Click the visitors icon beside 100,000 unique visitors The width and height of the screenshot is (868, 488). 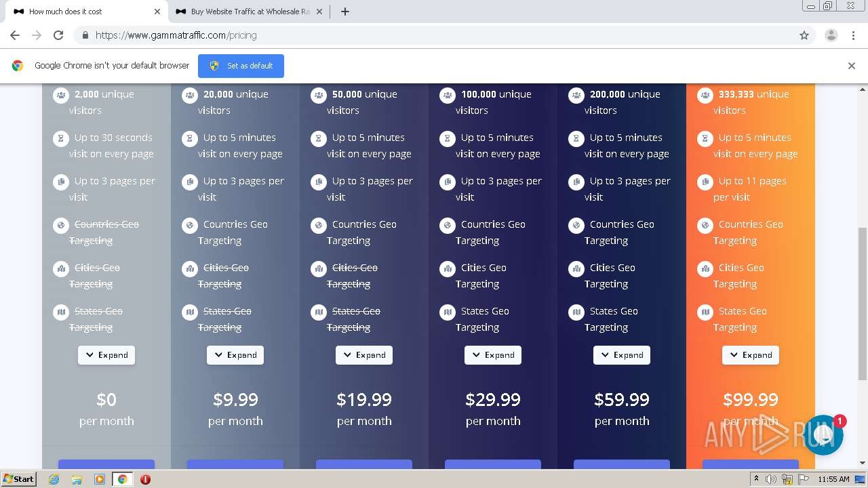[448, 95]
